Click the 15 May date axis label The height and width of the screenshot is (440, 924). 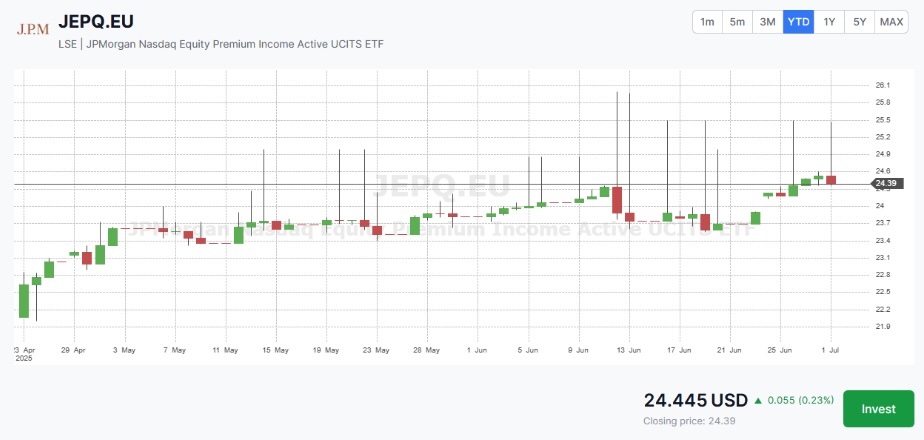(x=275, y=350)
